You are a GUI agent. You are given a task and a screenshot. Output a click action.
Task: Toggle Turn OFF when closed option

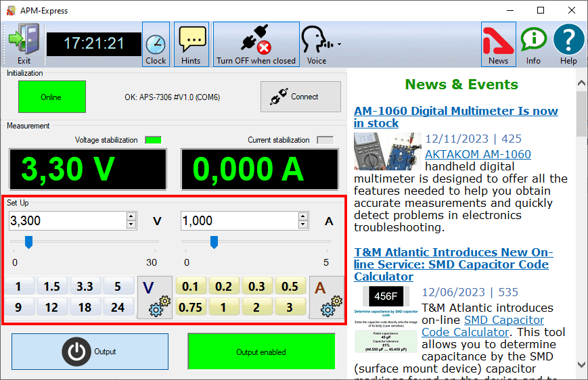[256, 44]
